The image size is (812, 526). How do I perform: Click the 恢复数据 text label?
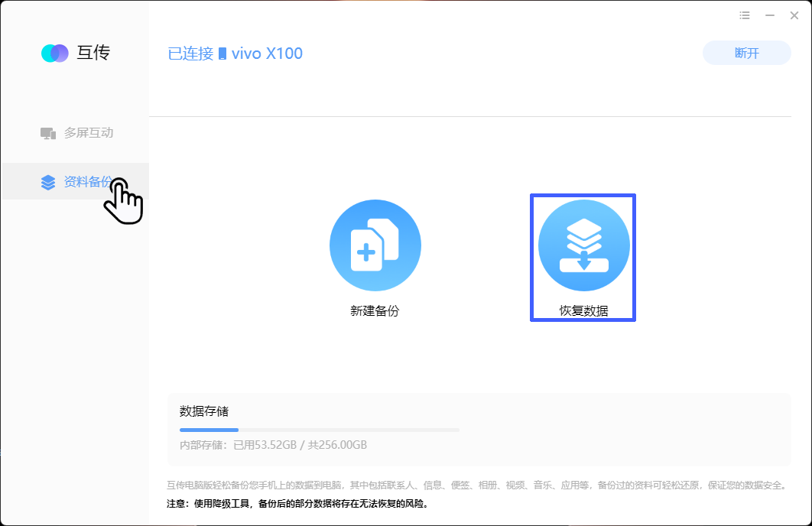(583, 310)
